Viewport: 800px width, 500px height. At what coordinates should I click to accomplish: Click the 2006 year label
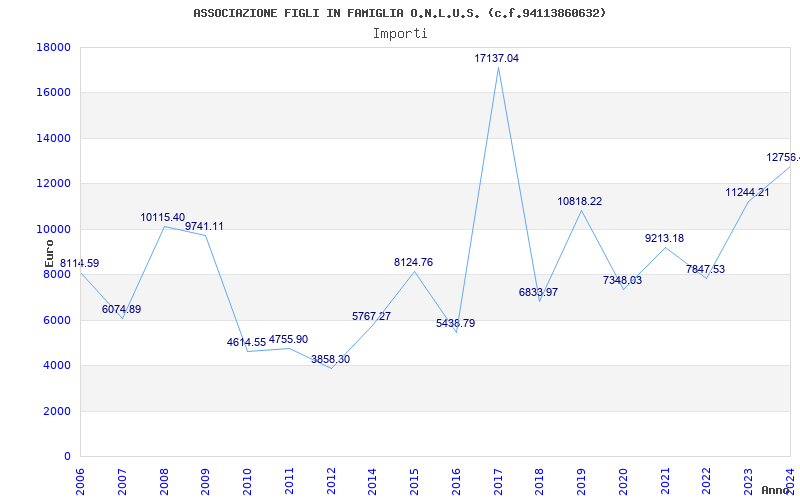[80, 481]
